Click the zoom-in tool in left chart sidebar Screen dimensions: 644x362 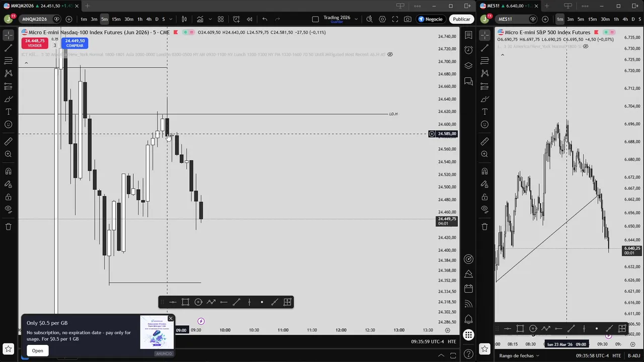(8, 154)
